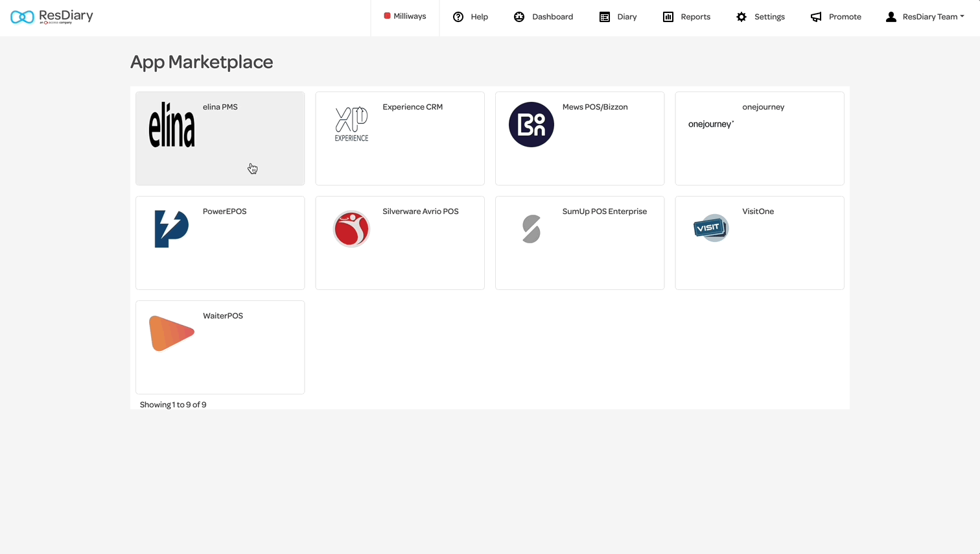Open the SumUp POS Enterprise title
This screenshot has height=554, width=980.
605,211
